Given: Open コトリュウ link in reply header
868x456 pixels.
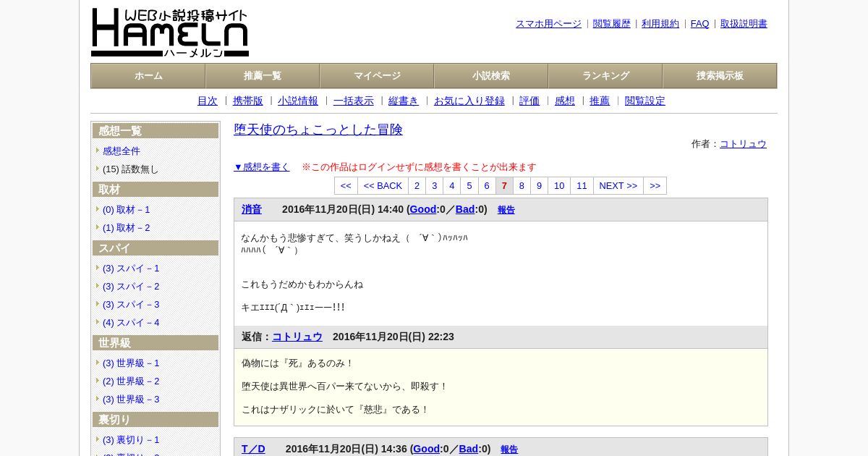Looking at the screenshot, I should pyautogui.click(x=297, y=337).
